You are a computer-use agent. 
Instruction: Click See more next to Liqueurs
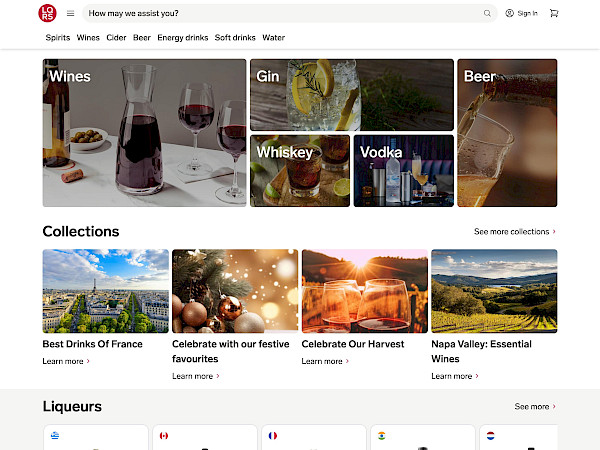click(x=535, y=407)
